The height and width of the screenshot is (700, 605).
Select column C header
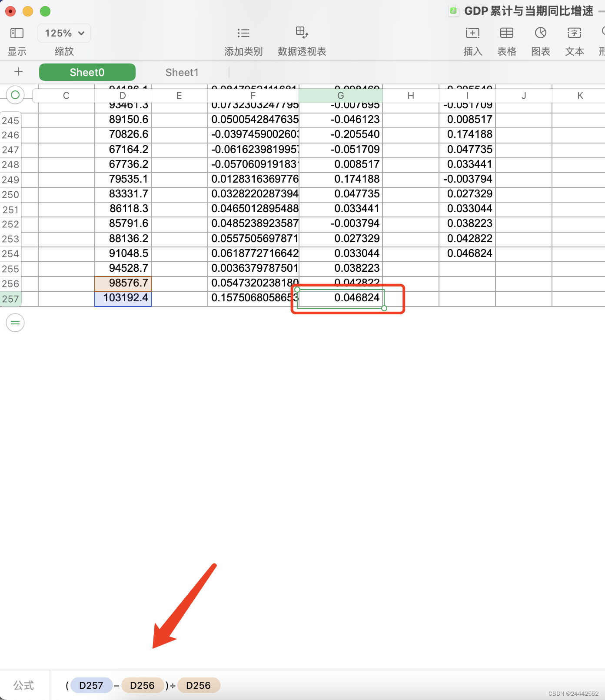click(x=66, y=96)
